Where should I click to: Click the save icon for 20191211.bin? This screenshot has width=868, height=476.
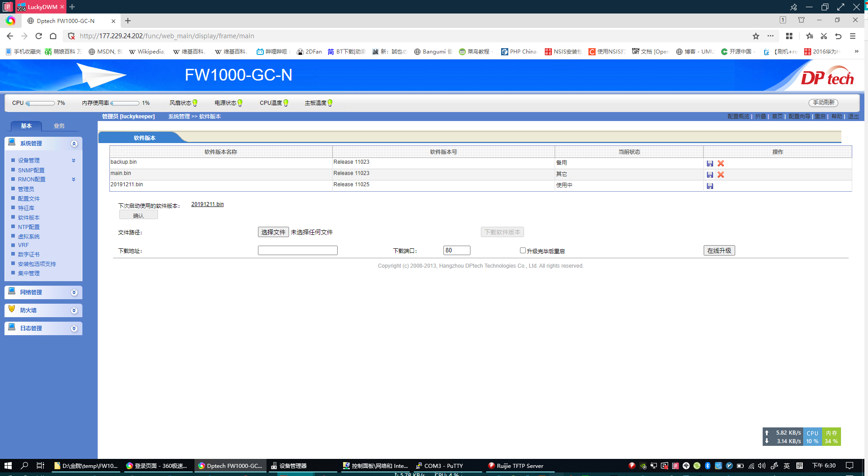710,186
